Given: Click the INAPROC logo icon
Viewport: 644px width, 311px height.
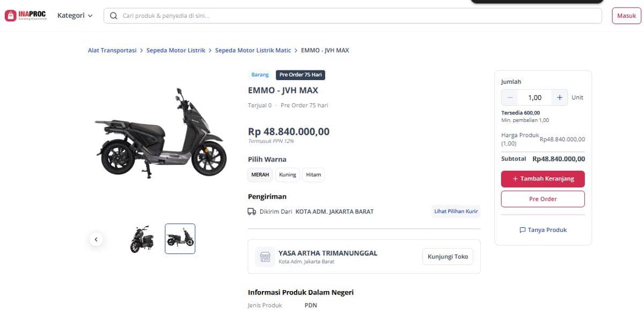Looking at the screenshot, I should click(x=12, y=15).
